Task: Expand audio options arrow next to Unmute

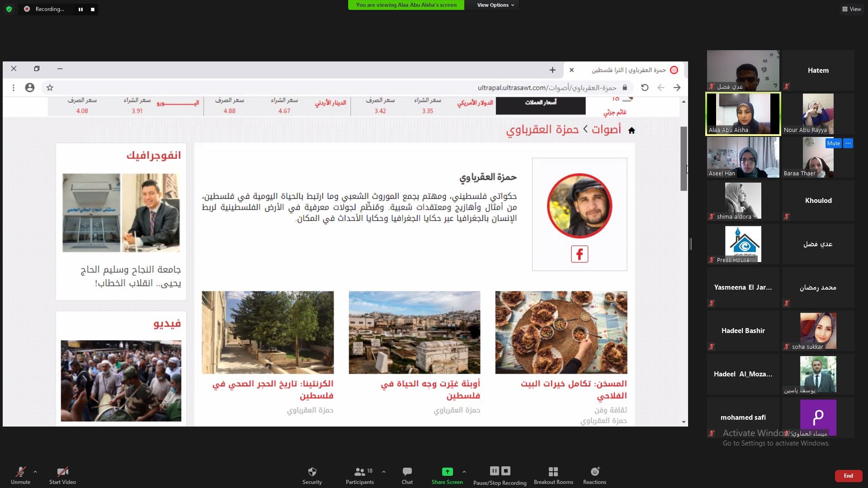Action: 35,472
